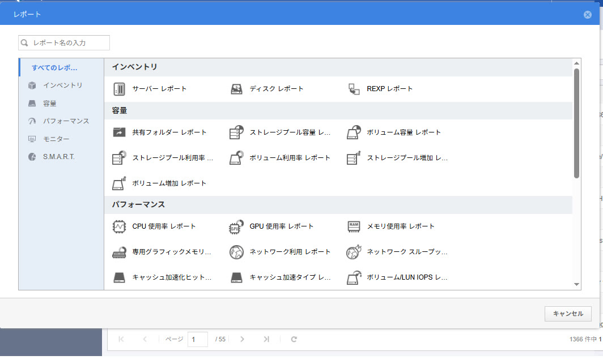Image resolution: width=603 pixels, height=364 pixels.
Task: Open the キャッシュ加速タイプ report icon
Action: [236, 278]
